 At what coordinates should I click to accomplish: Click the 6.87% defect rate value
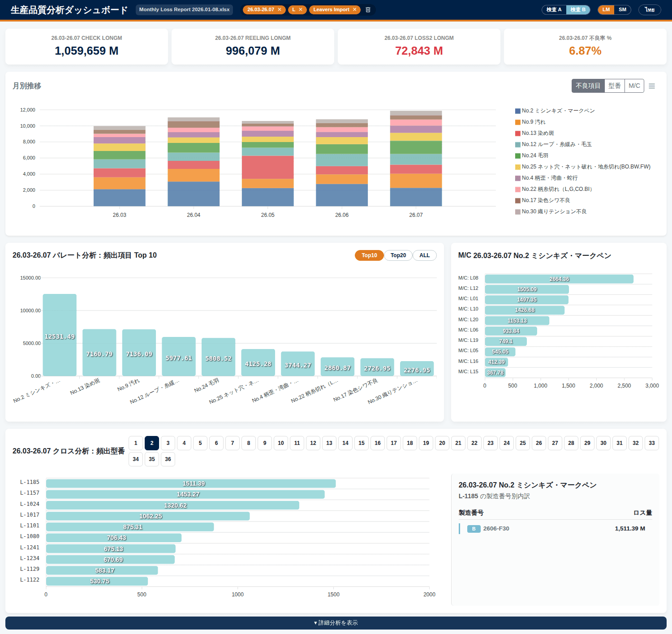pos(585,51)
